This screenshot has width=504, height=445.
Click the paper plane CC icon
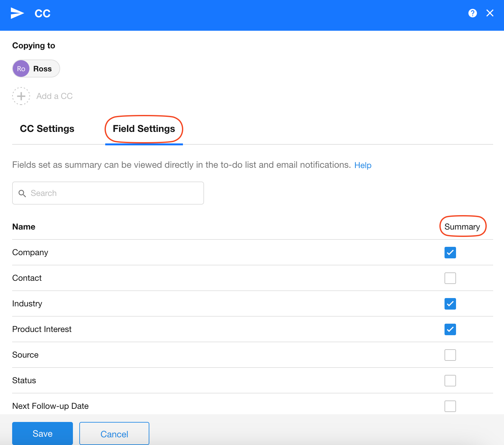tap(17, 13)
